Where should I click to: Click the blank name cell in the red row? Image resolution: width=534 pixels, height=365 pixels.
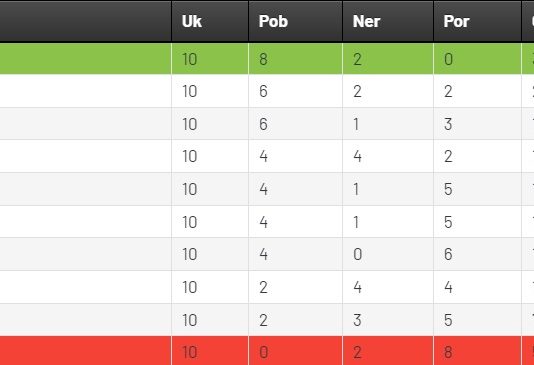tap(85, 351)
